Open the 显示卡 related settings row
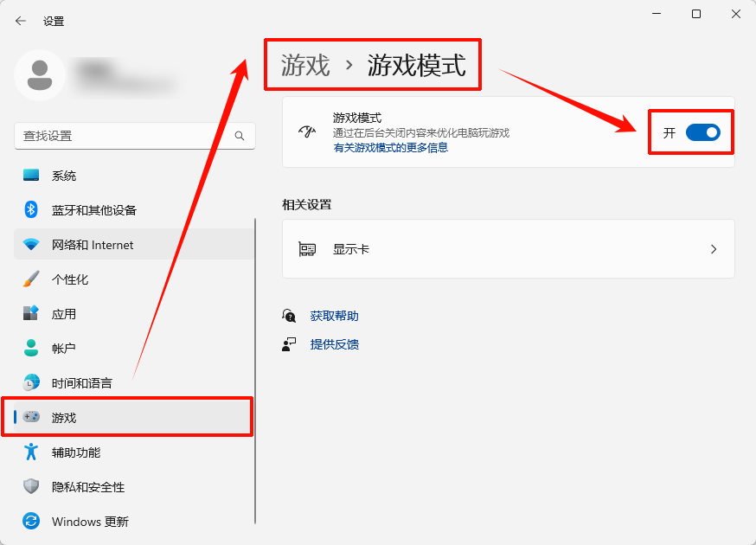This screenshot has width=756, height=545. [508, 249]
